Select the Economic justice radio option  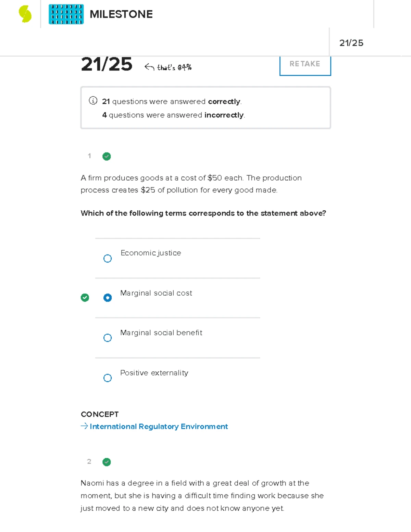pos(108,258)
